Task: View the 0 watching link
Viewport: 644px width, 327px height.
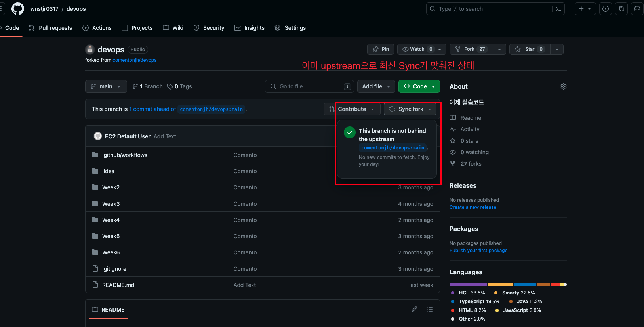Action: (x=469, y=152)
